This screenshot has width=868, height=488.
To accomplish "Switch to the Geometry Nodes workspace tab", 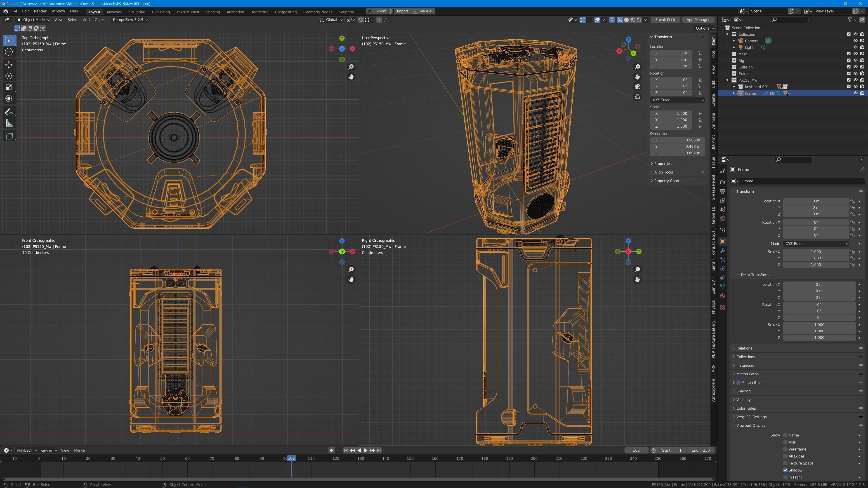I will (317, 12).
